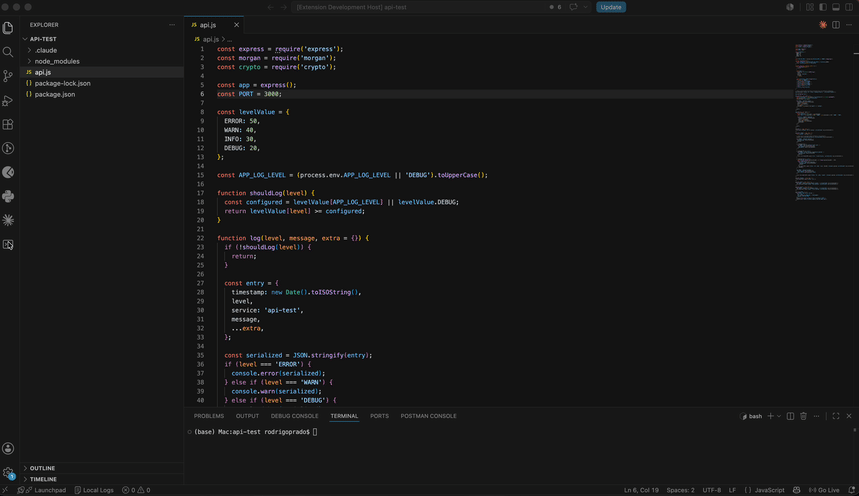Open the Extensions view
This screenshot has width=859, height=496.
8,124
